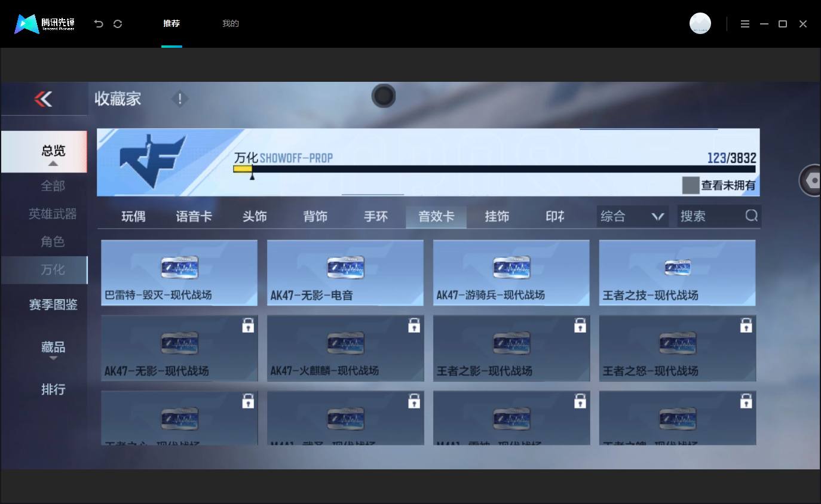Open the locked AK47-无影-现代战场 card
Viewport: 821px width, 504px height.
(179, 348)
